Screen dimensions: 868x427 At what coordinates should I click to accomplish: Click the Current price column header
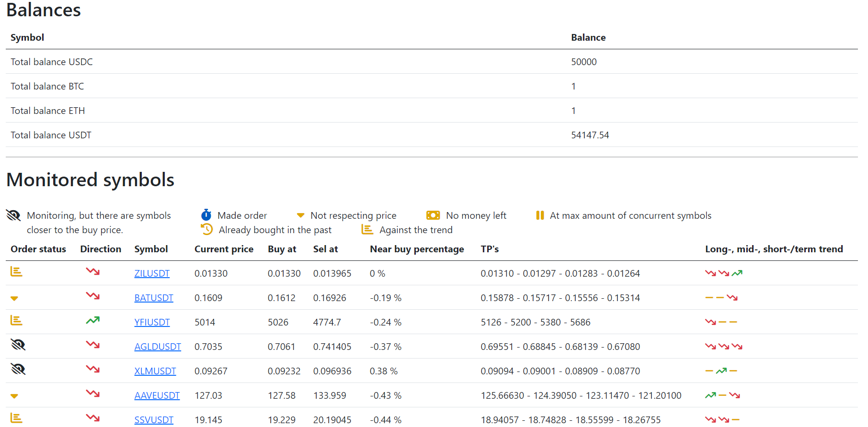(x=224, y=249)
